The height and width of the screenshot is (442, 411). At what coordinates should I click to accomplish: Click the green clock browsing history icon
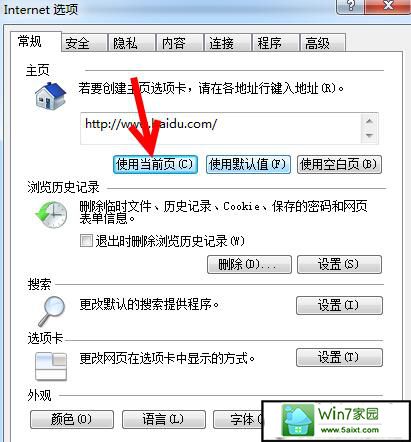point(51,215)
